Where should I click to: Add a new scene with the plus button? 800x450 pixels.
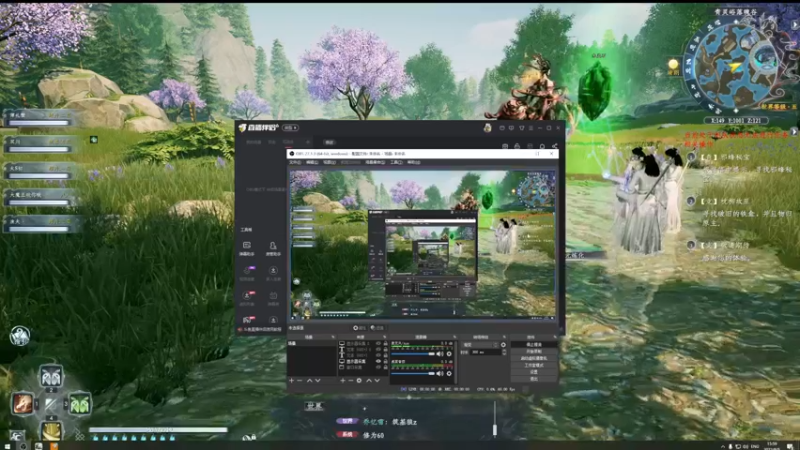291,381
